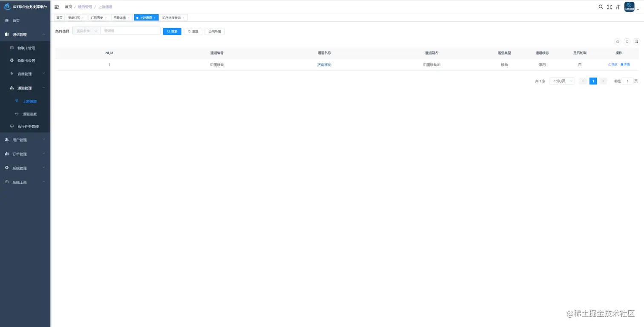Open the 10条/页 page size dropdown

[x=561, y=81]
